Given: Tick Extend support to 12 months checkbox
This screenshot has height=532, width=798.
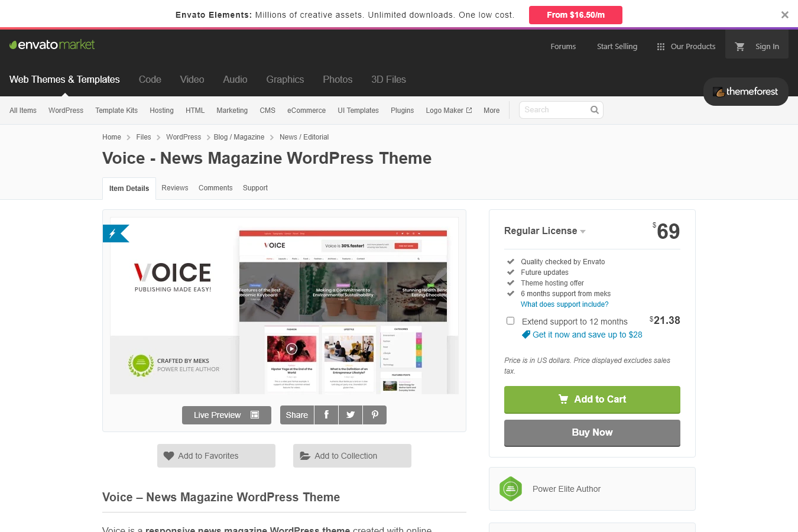Looking at the screenshot, I should [x=510, y=321].
